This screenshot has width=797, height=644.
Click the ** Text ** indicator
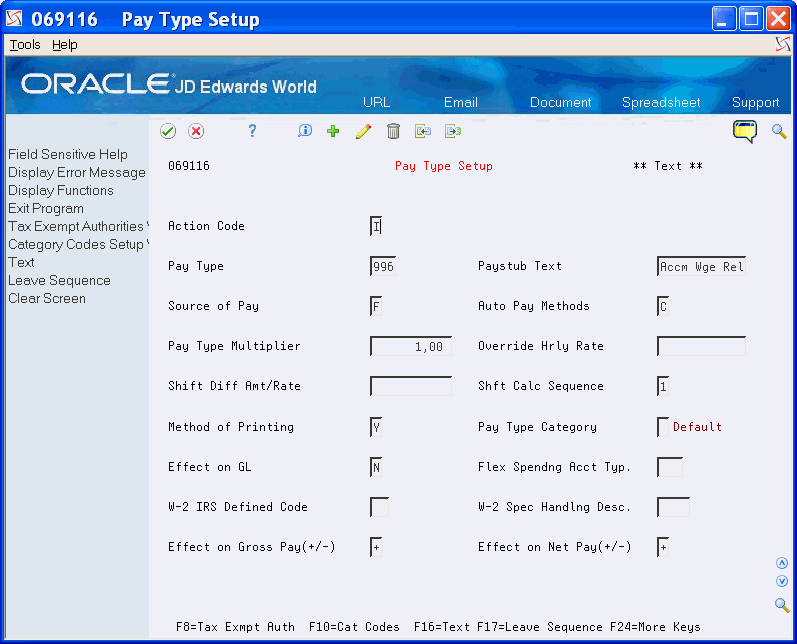[668, 166]
